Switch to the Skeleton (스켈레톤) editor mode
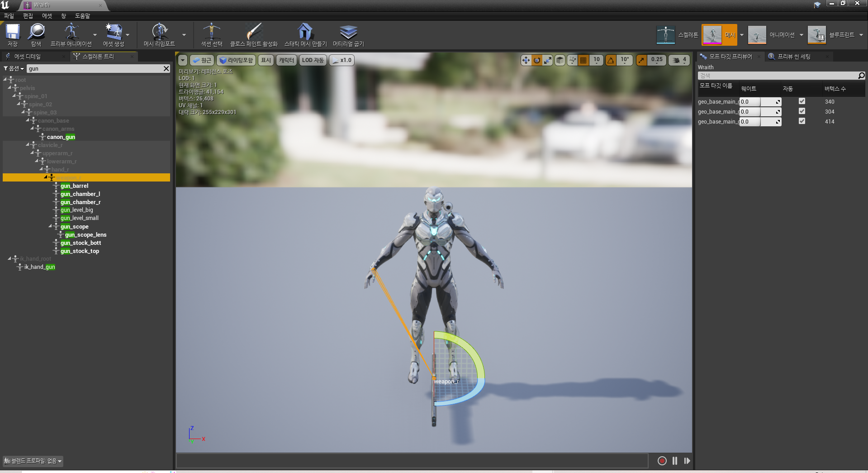The width and height of the screenshot is (868, 473). pos(677,35)
